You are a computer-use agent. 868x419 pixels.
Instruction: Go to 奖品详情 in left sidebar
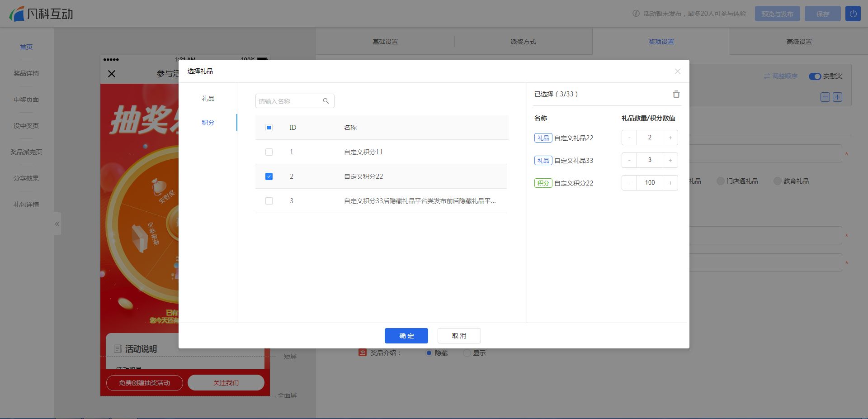(26, 73)
